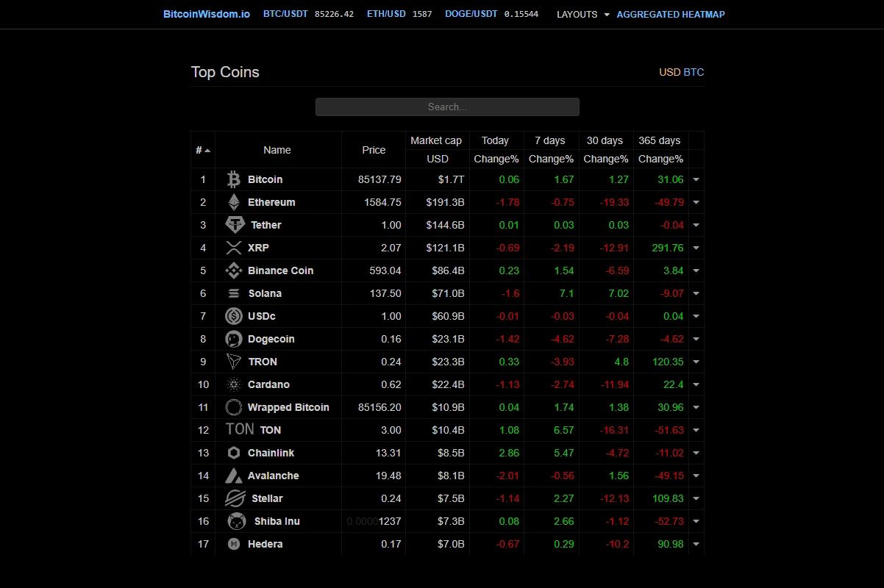Click XRP 365 days value 291.76
Image resolution: width=884 pixels, height=588 pixels.
[668, 248]
